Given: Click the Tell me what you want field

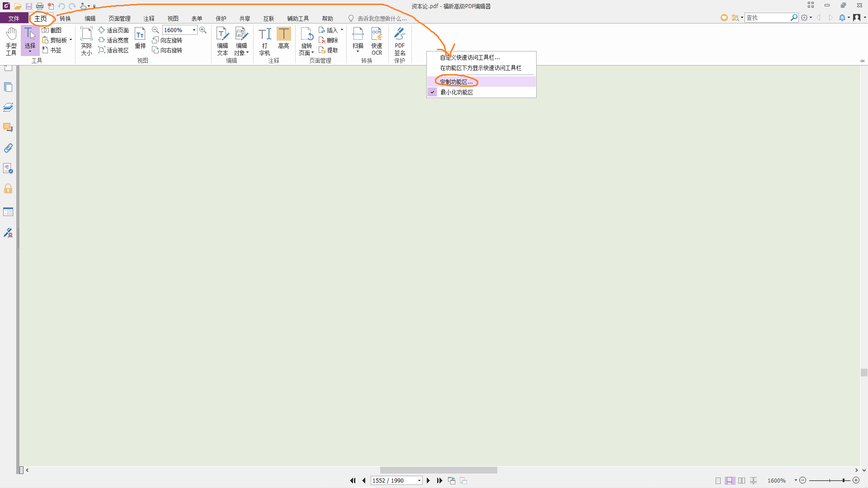Looking at the screenshot, I should (382, 19).
